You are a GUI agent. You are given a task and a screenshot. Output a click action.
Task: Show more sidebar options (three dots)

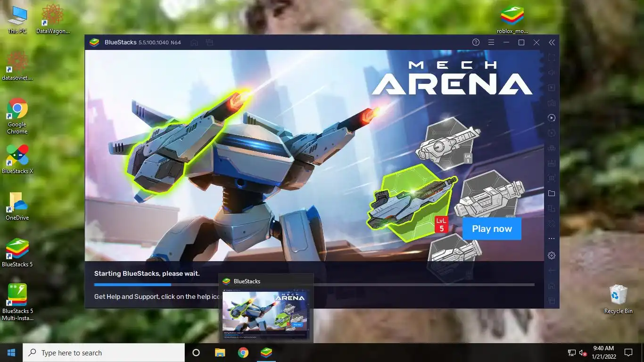pos(552,239)
